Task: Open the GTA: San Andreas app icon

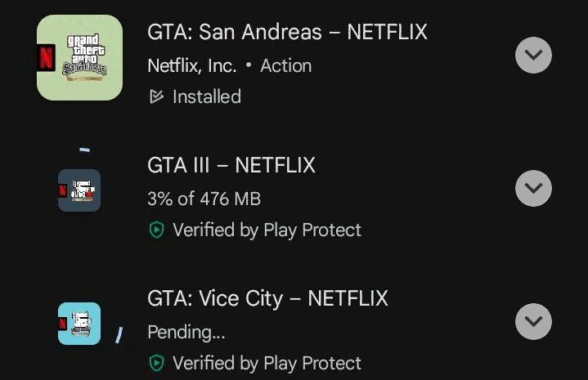Action: 80,57
